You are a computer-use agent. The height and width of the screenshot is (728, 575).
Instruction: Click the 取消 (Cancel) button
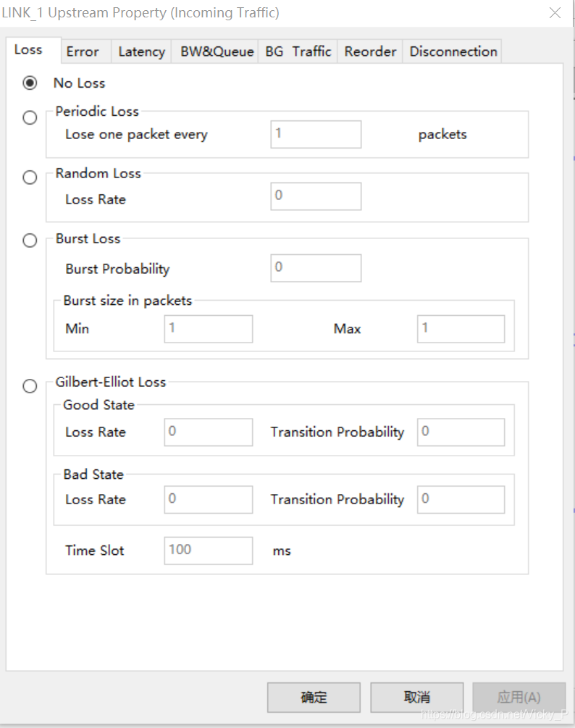tap(416, 697)
